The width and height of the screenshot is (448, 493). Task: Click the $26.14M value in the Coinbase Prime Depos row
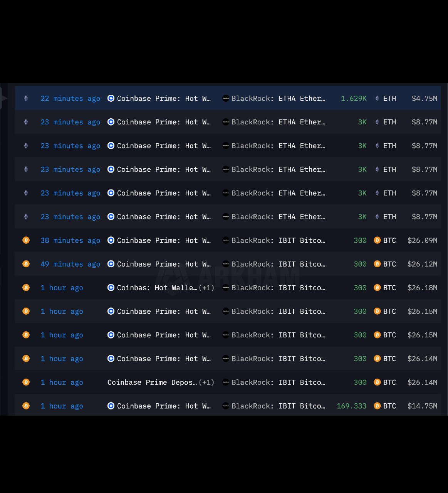click(422, 382)
